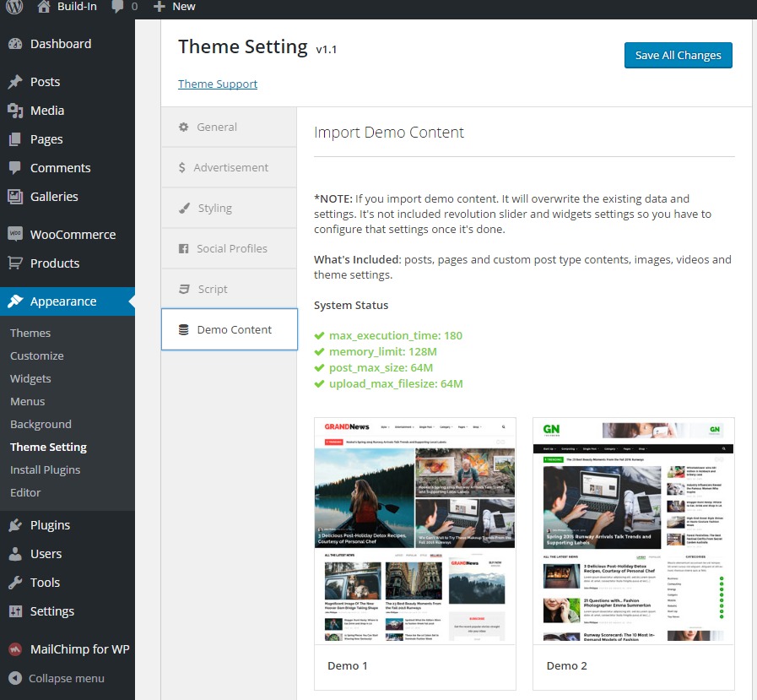
Task: Switch to the Styling tab
Action: pyautogui.click(x=230, y=209)
